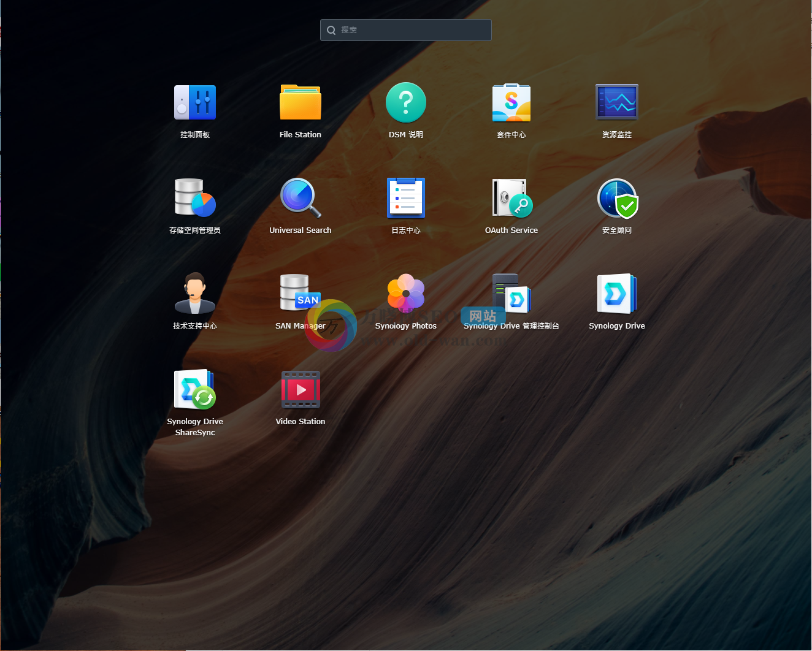Open 存储空间管理员 storage manager icon

pyautogui.click(x=195, y=198)
